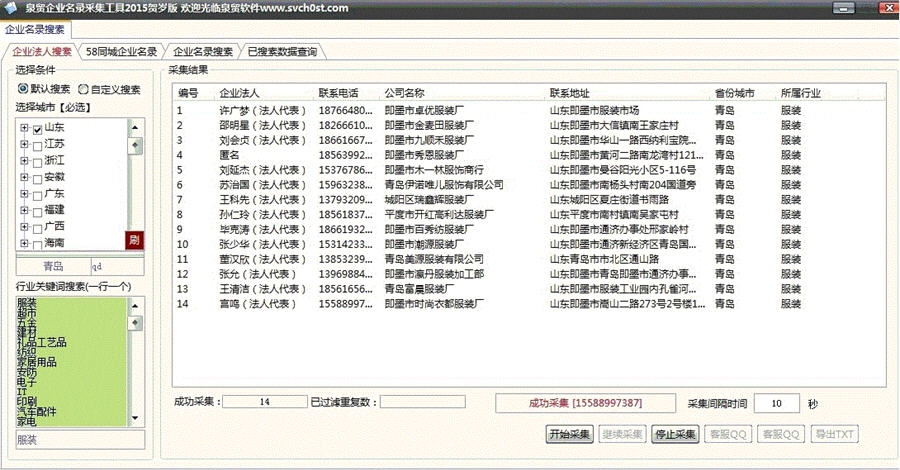
Task: Select 自定义搜索 radio button
Action: click(83, 89)
